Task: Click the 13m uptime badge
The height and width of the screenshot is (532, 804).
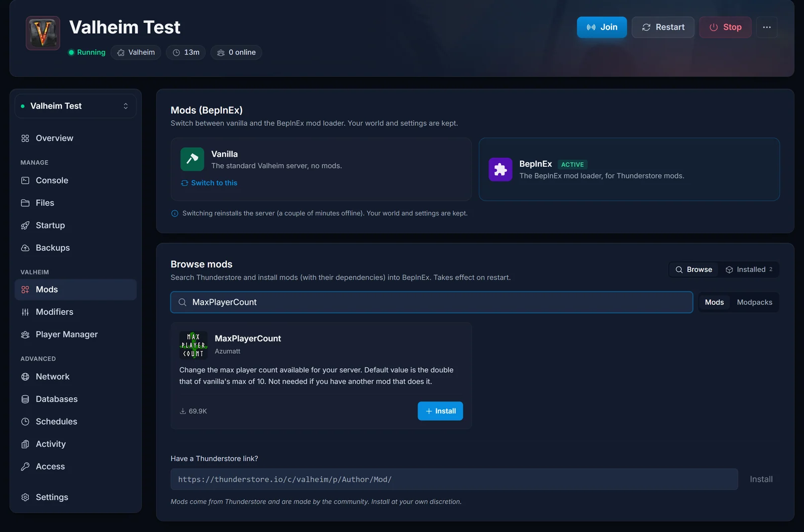Action: point(186,52)
